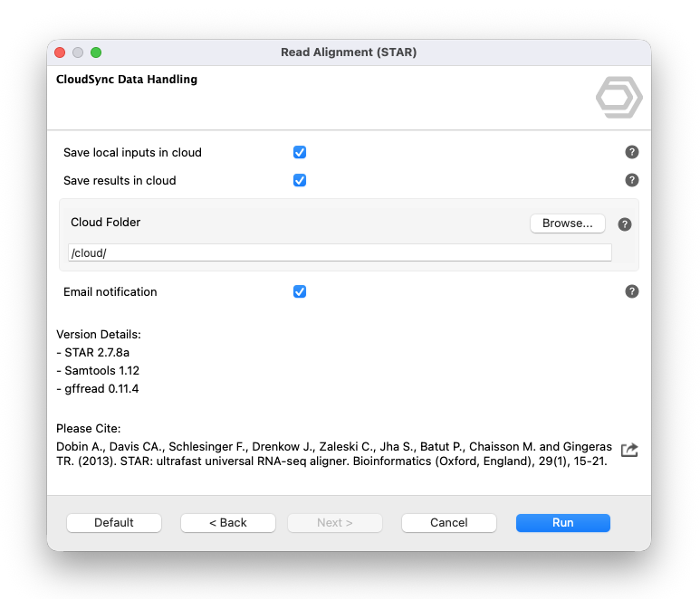The height and width of the screenshot is (599, 700).
Task: Go to previous step with Back
Action: (x=227, y=522)
